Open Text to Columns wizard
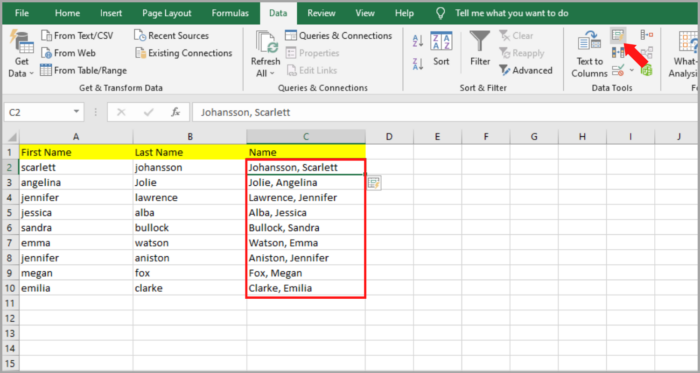The height and width of the screenshot is (373, 700). point(590,54)
